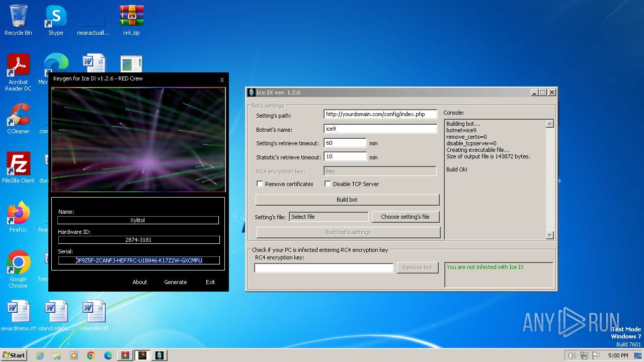Click the Setting's retrieve timeout field
The width and height of the screenshot is (644, 362).
pyautogui.click(x=345, y=143)
